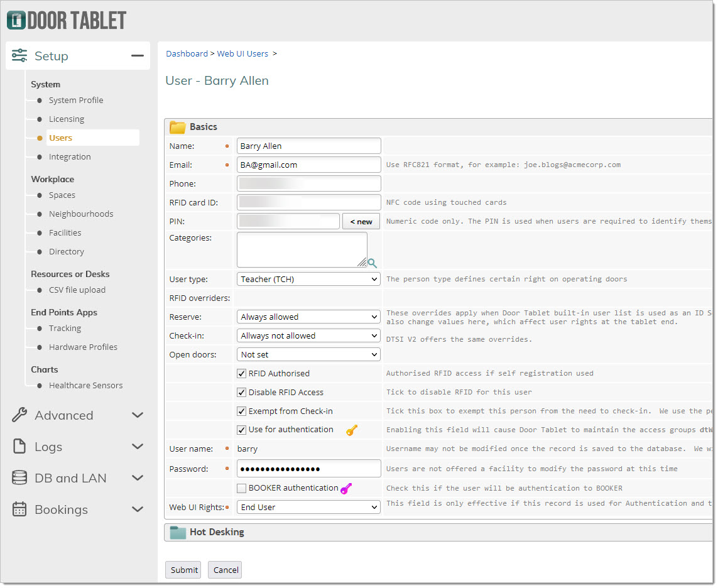The width and height of the screenshot is (718, 588).
Task: Click the DB and LAN database icon
Action: [x=19, y=478]
